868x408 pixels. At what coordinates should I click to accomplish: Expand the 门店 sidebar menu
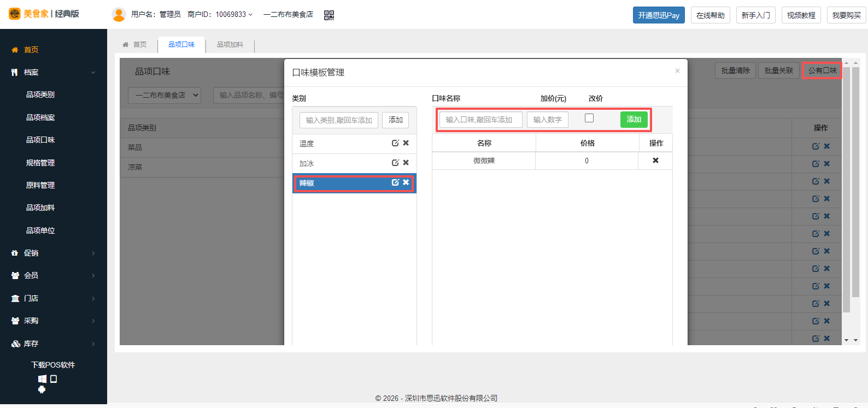tap(54, 298)
